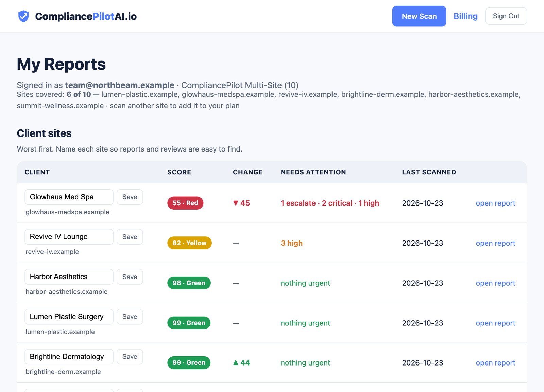Click the up 44 change indicator

(241, 363)
